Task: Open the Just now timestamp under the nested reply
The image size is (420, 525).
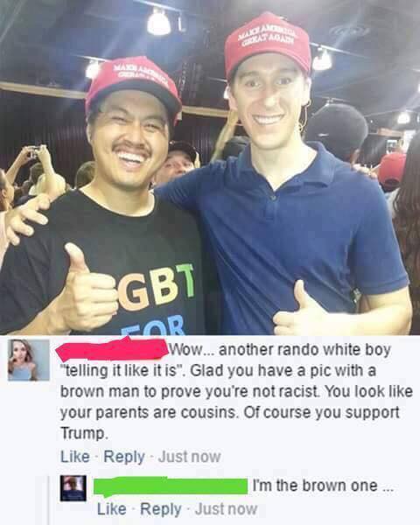Action: pos(226,509)
